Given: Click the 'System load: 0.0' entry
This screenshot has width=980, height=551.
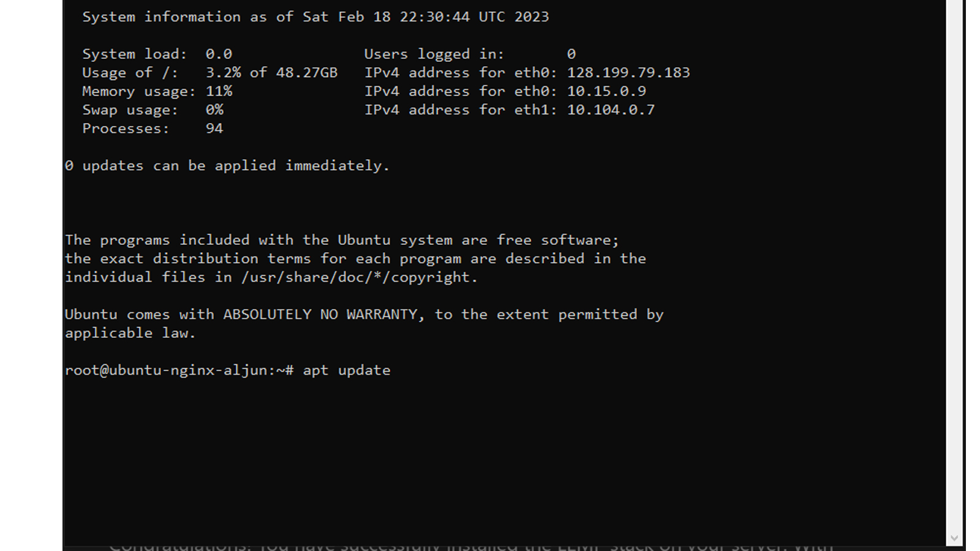Looking at the screenshot, I should pos(157,54).
